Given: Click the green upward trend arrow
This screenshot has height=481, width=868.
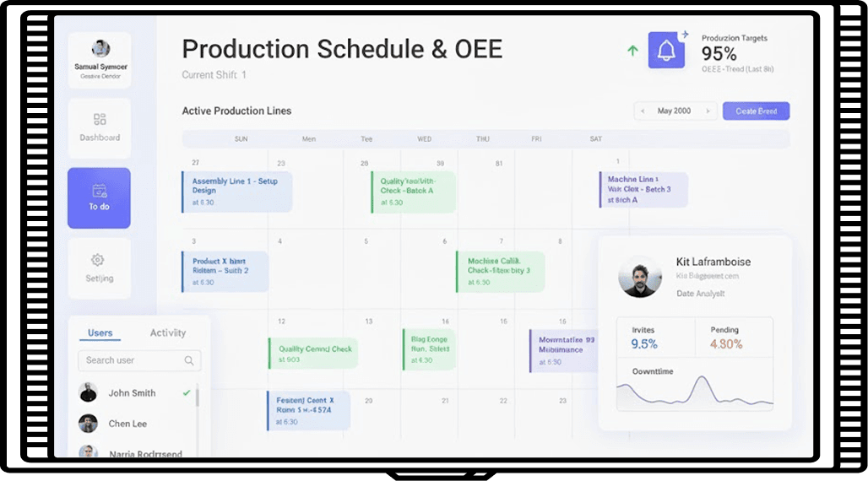Looking at the screenshot, I should 632,51.
